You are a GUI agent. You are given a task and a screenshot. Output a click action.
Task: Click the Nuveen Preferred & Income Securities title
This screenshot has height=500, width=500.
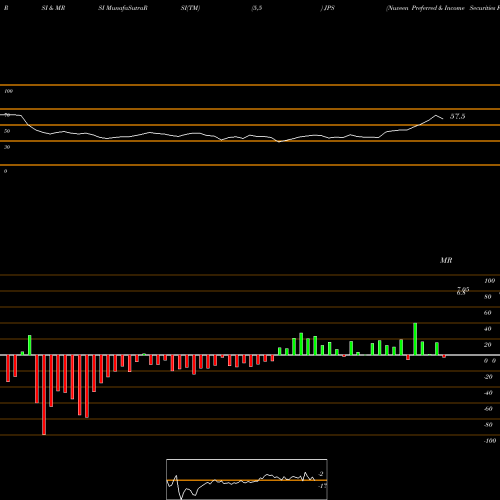point(443,8)
